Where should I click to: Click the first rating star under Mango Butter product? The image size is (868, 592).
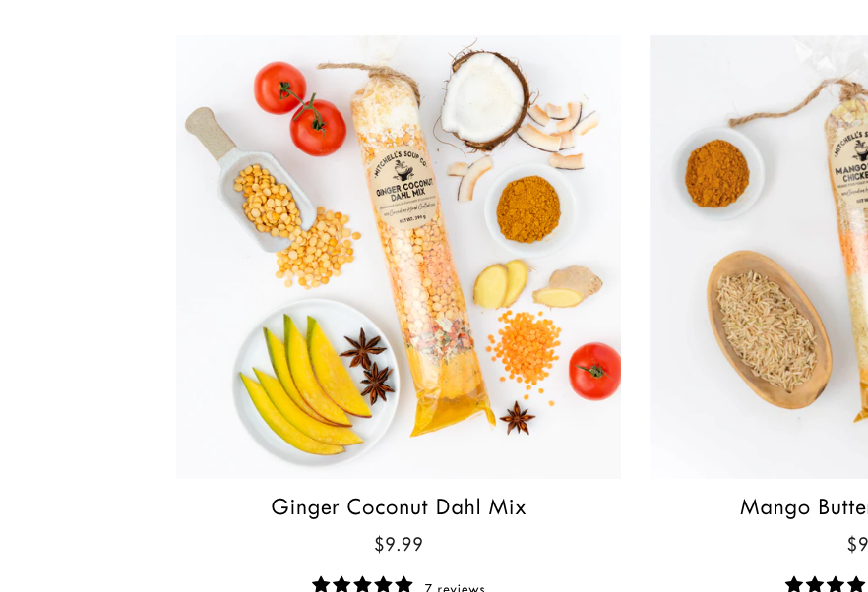click(x=794, y=584)
